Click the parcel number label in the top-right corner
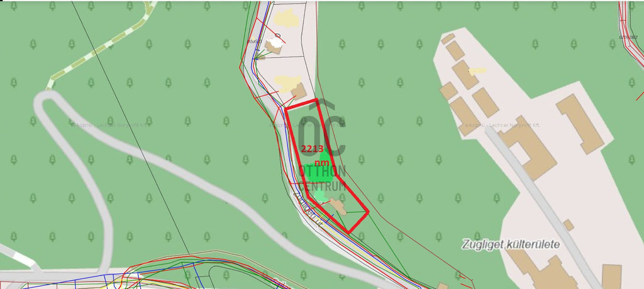644x289 pixels. click(x=628, y=37)
